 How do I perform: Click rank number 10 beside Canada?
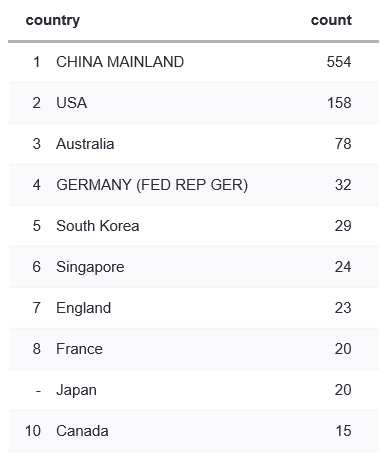(33, 431)
